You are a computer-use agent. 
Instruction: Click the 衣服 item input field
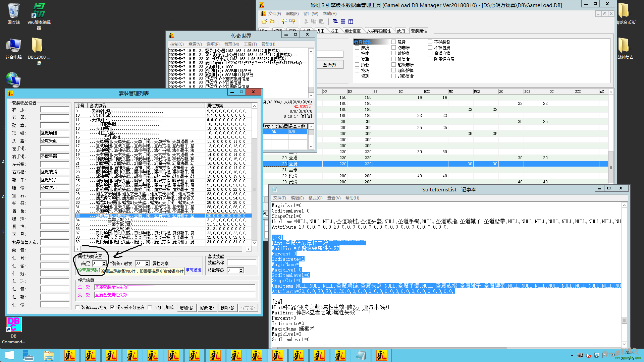pyautogui.click(x=55, y=110)
